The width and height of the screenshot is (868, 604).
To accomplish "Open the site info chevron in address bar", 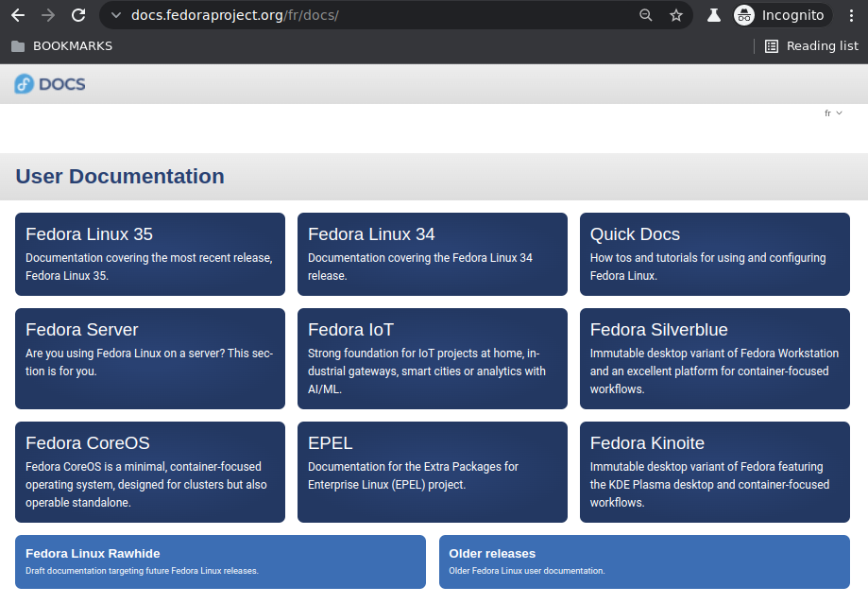I will tap(115, 15).
